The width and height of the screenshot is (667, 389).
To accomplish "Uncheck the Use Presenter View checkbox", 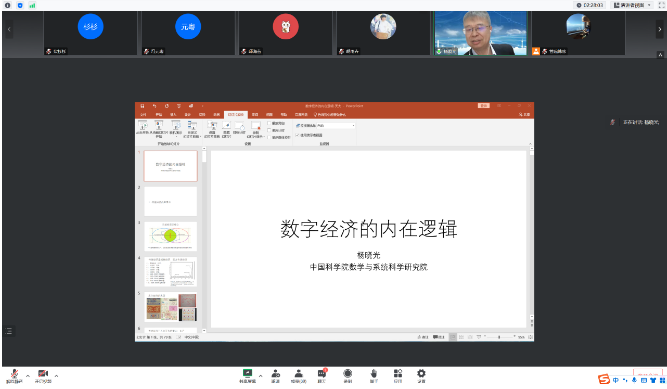I will (x=297, y=135).
